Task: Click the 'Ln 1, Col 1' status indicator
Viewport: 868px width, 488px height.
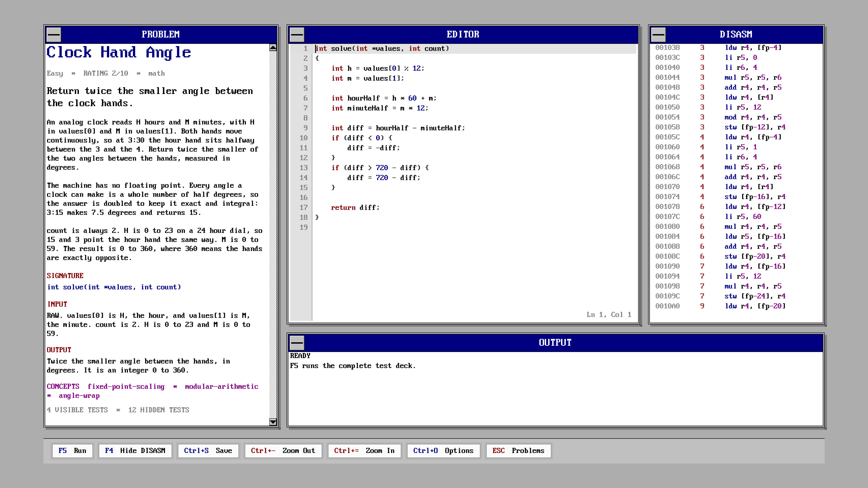Action: point(609,314)
